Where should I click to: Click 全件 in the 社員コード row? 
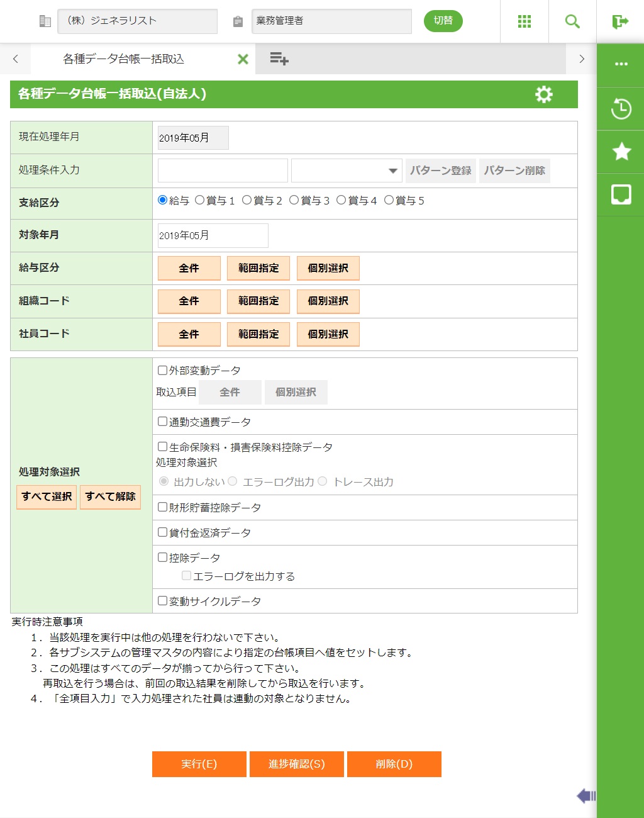tap(189, 334)
